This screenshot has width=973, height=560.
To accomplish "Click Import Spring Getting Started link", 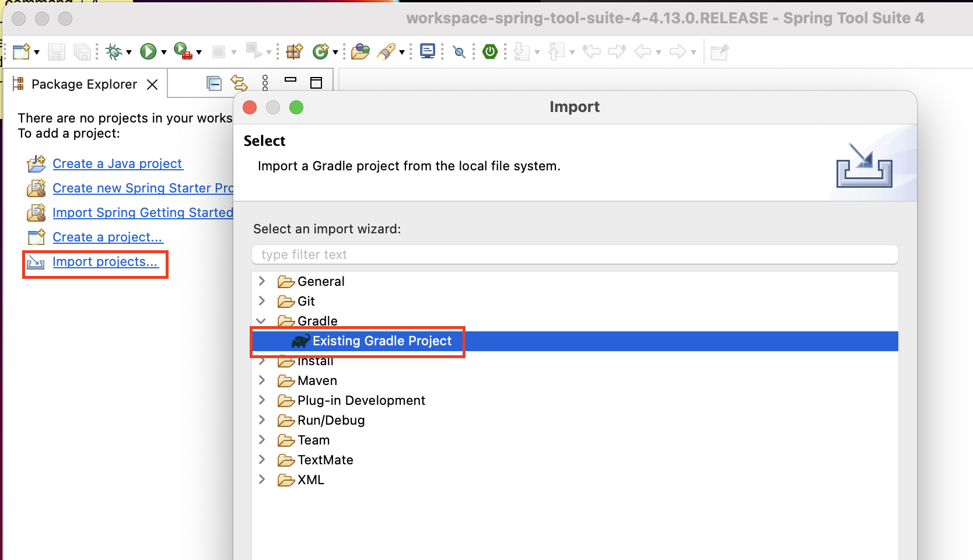I will [143, 213].
